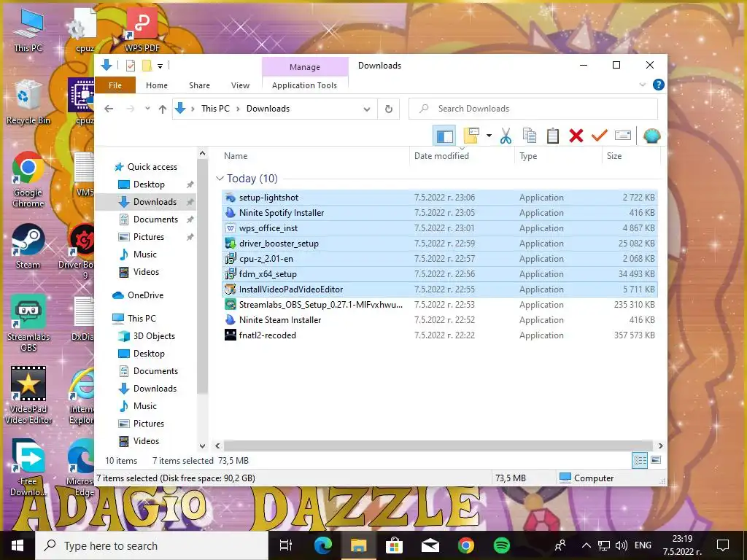
Task: Select the Manage contextual tab
Action: tap(305, 67)
